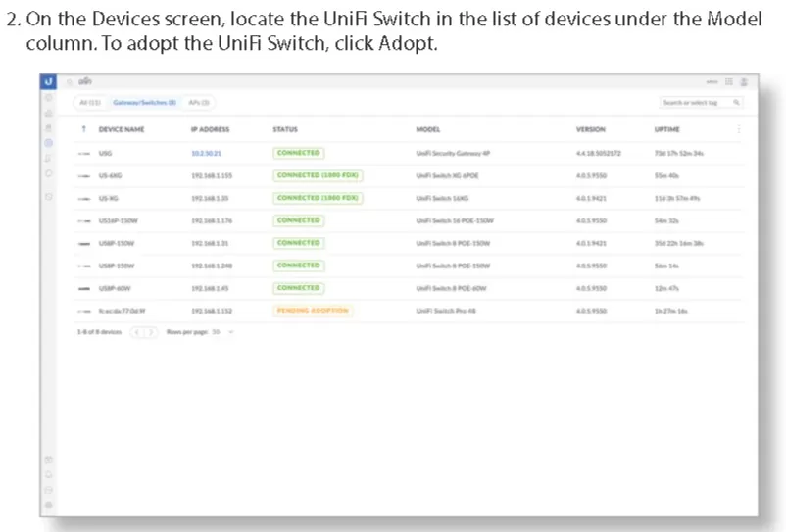Click the UniFi Switch 16XG model cell

pos(442,198)
